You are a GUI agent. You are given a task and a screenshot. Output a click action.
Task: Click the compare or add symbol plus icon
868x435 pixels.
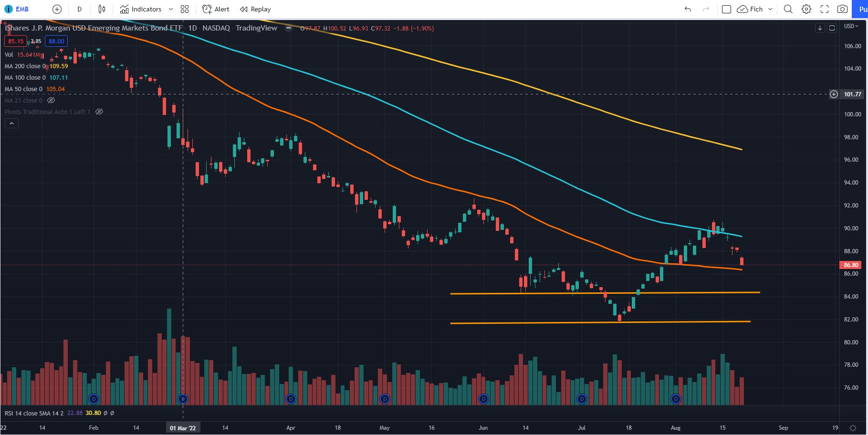(x=57, y=9)
